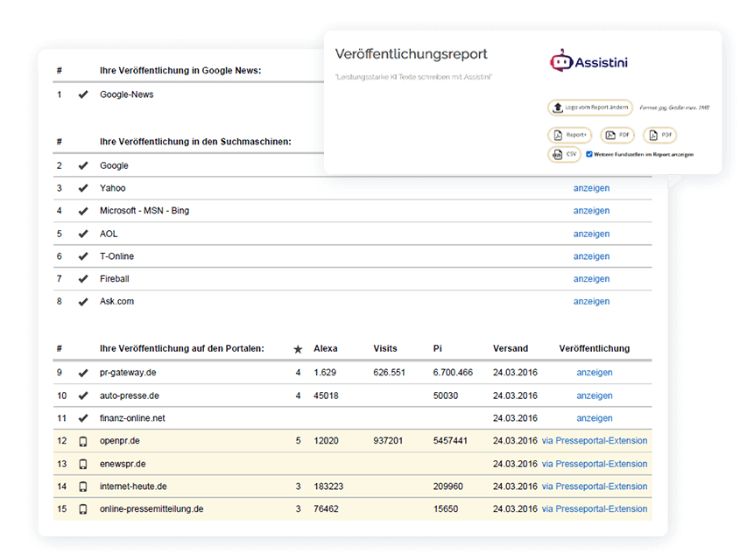740x560 pixels.
Task: Click the 'Visits' column header
Action: [385, 349]
